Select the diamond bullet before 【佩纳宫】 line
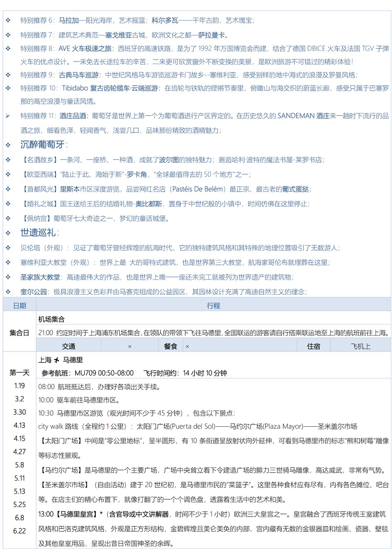This screenshot has width=392, height=549. click(x=8, y=218)
